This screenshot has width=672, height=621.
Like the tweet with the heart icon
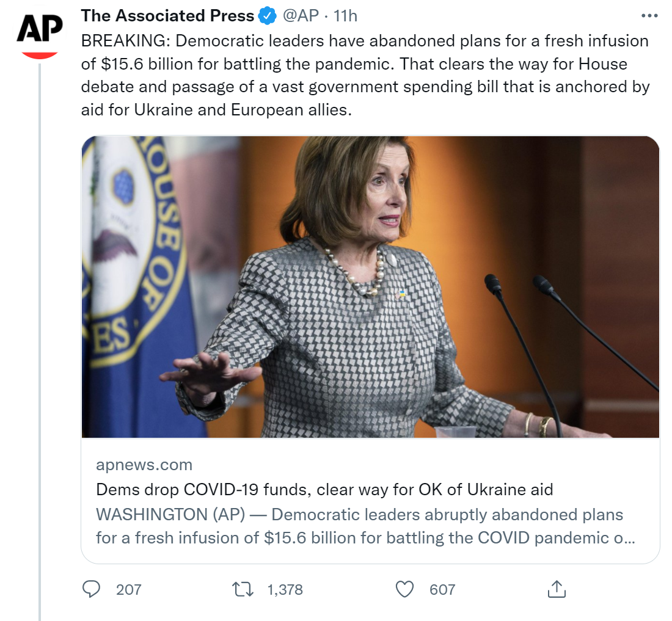click(x=404, y=589)
